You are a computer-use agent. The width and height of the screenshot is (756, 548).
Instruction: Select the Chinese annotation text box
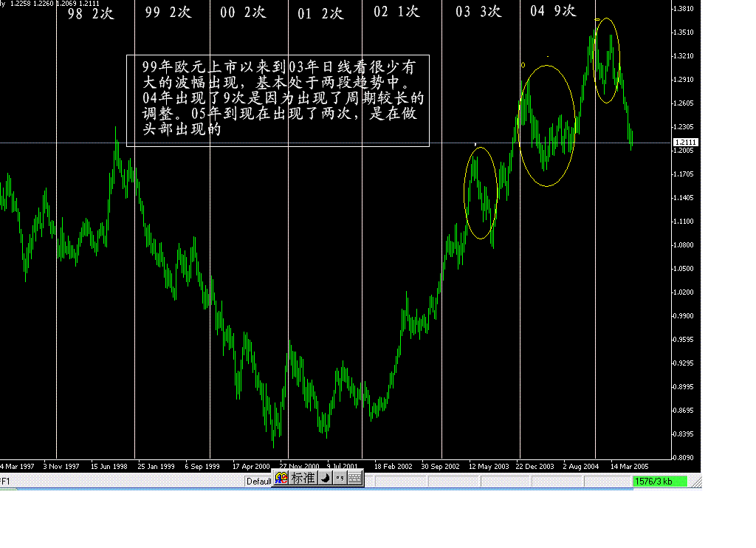click(278, 100)
